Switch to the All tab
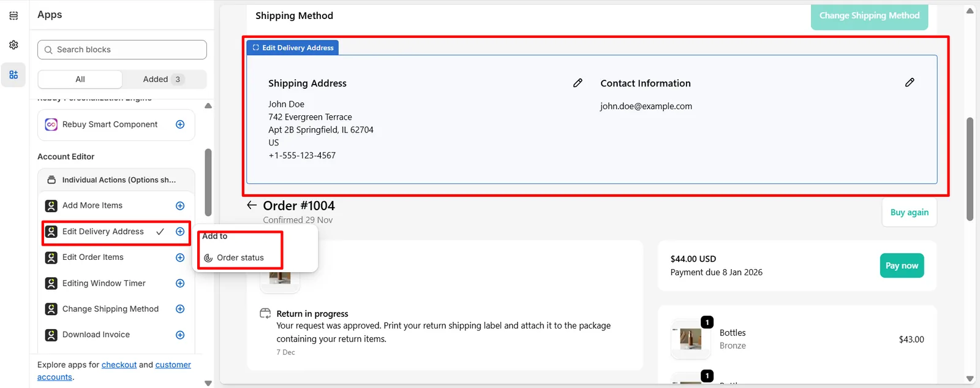Image resolution: width=980 pixels, height=388 pixels. (80, 79)
